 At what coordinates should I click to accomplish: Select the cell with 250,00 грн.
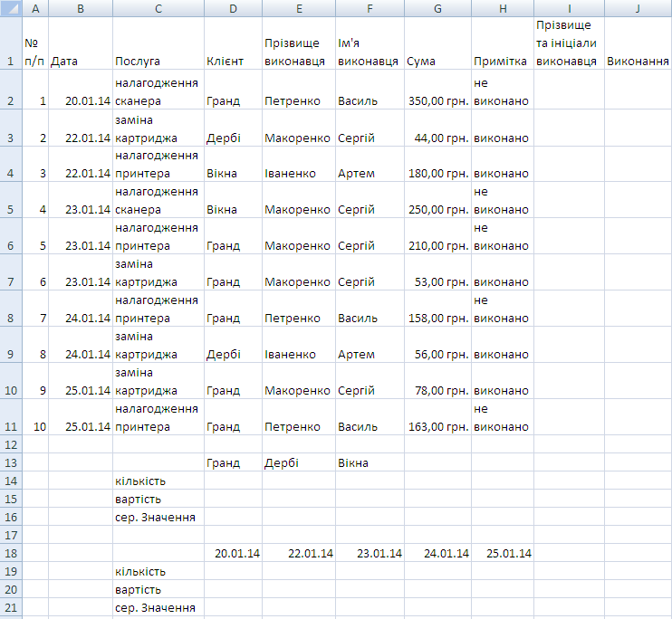437,200
